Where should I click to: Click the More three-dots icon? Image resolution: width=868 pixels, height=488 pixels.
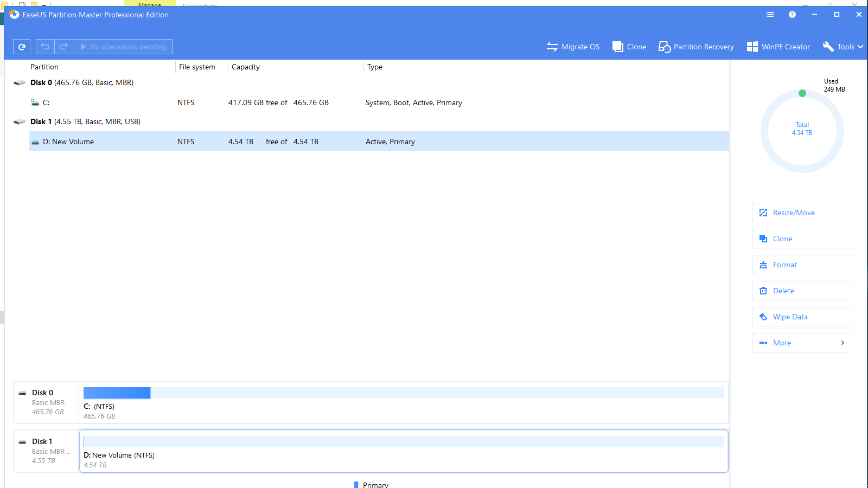(x=763, y=343)
